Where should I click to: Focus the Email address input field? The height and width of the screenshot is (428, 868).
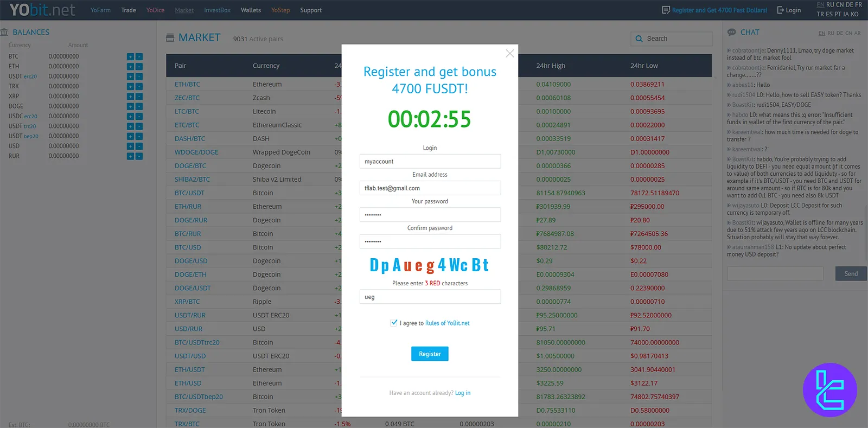point(430,188)
